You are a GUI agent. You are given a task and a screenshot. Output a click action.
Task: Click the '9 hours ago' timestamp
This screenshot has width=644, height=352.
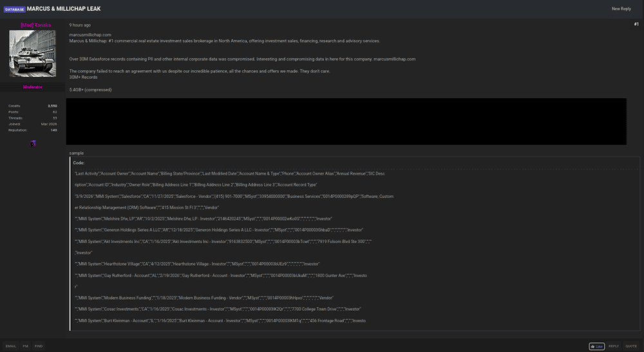(80, 25)
